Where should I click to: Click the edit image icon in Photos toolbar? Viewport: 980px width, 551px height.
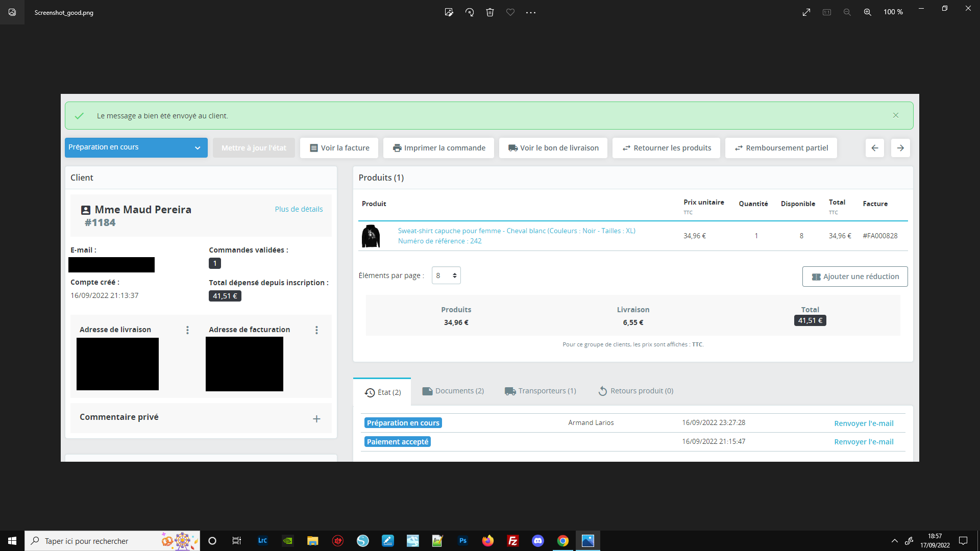point(449,12)
